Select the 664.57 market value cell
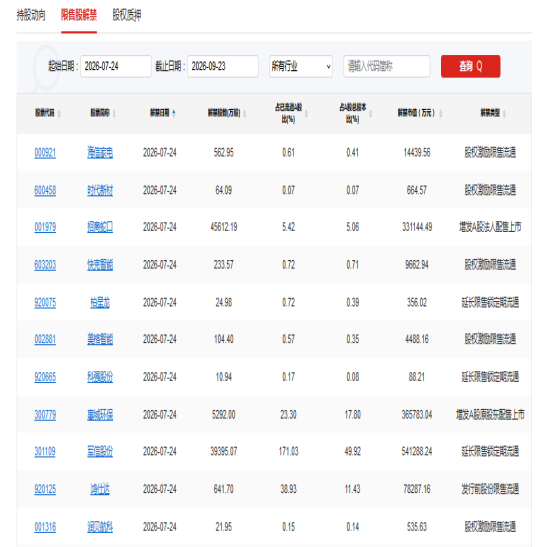Viewport: 548px width, 547px height. click(x=417, y=190)
